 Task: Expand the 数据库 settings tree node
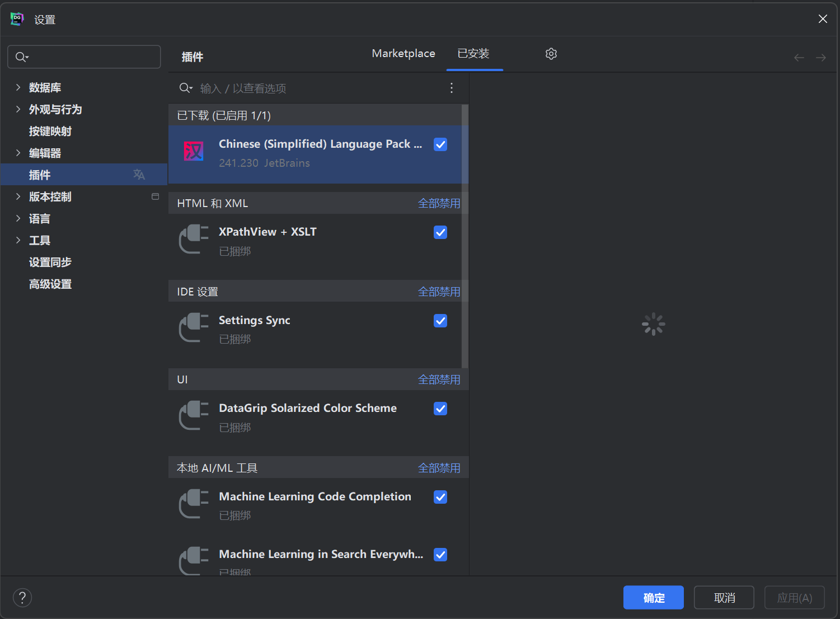pos(18,87)
